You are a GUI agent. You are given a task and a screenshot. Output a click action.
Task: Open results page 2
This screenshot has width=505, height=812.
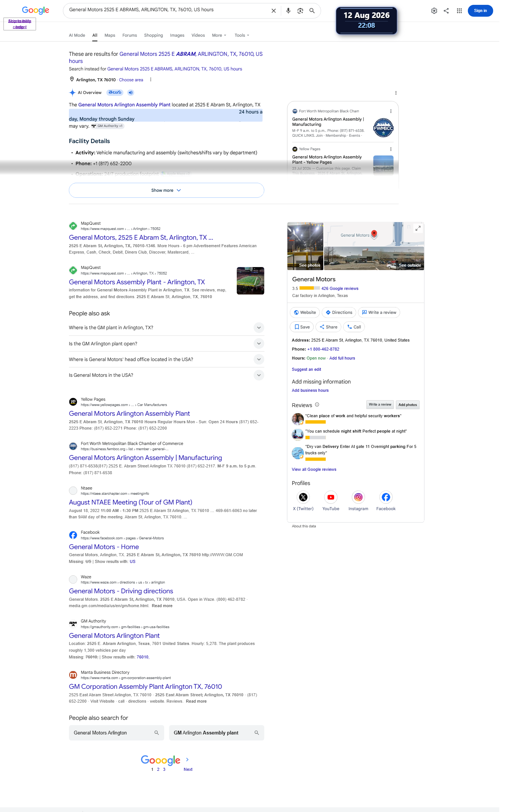[x=158, y=769]
